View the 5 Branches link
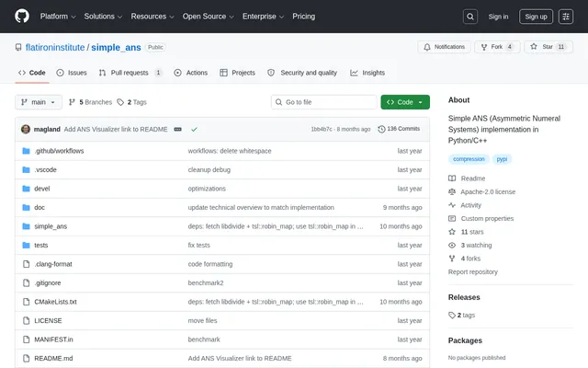The height and width of the screenshot is (368, 588). (90, 102)
